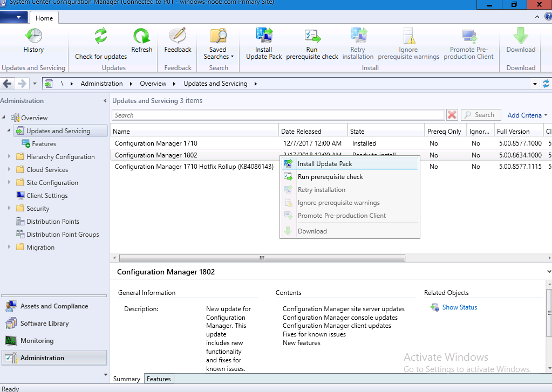The image size is (552, 392).
Task: Switch to the Features tab
Action: [159, 379]
